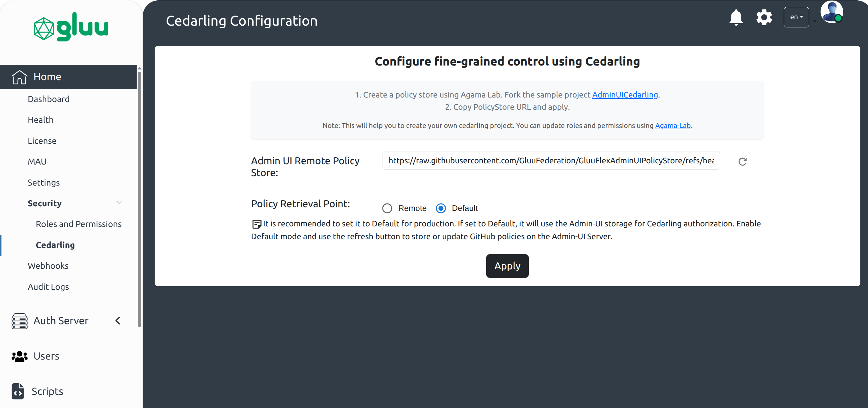The image size is (868, 408).
Task: Click the refresh policy store icon
Action: point(742,161)
